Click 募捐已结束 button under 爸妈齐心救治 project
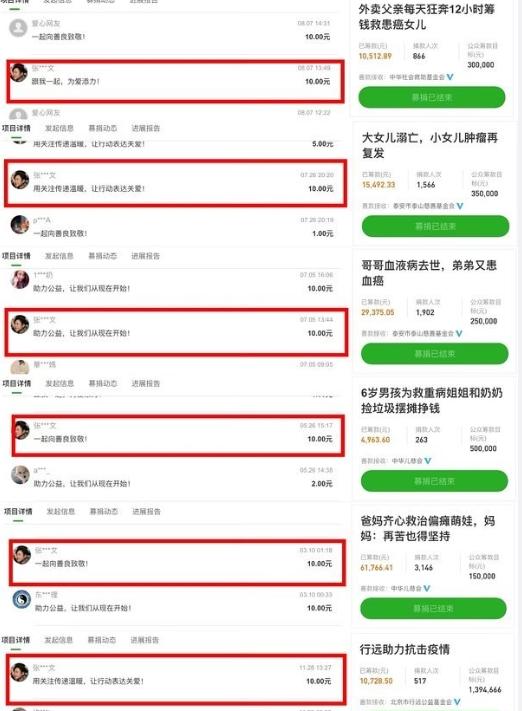 pyautogui.click(x=433, y=609)
